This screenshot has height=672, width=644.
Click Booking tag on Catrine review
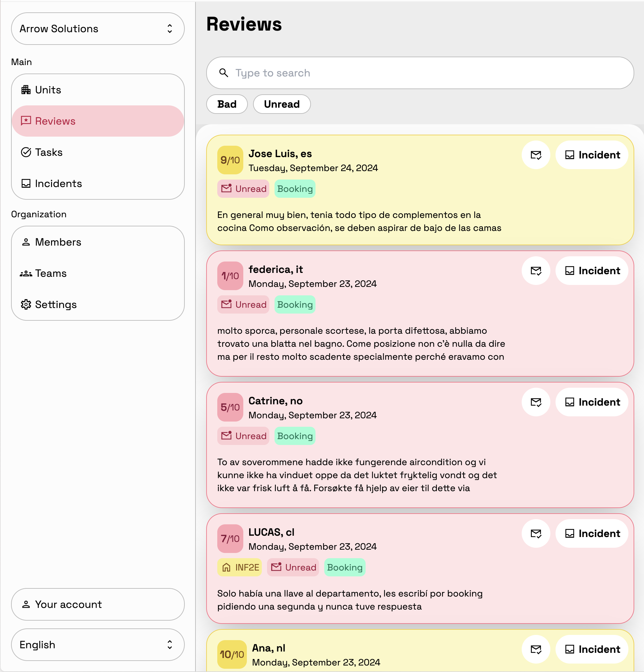click(x=295, y=436)
